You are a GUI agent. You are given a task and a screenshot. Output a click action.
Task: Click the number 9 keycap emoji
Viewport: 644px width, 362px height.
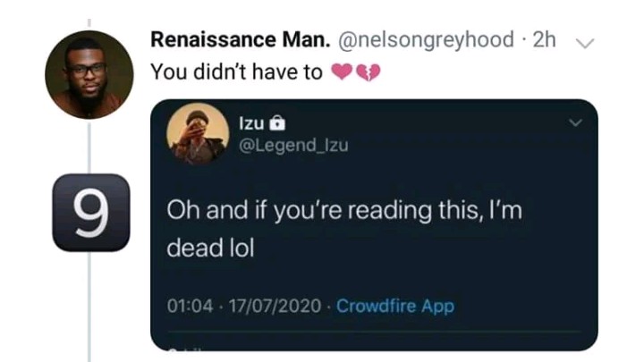(91, 213)
